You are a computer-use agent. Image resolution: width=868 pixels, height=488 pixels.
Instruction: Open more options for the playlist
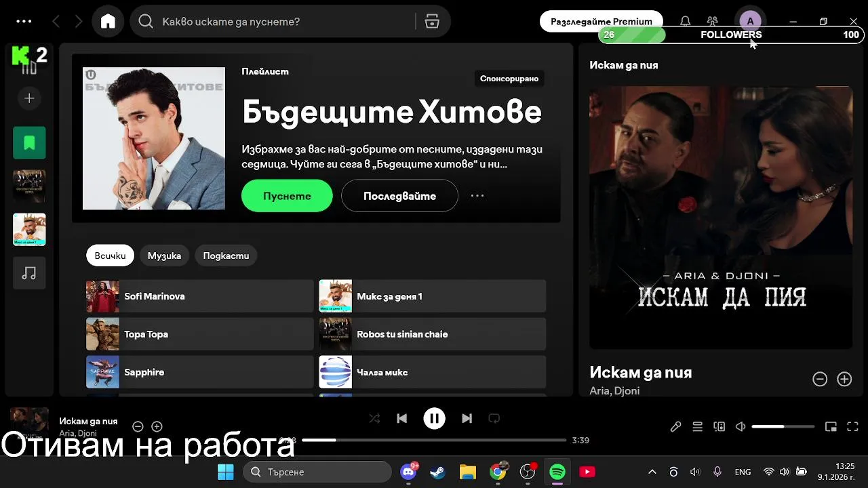point(477,196)
